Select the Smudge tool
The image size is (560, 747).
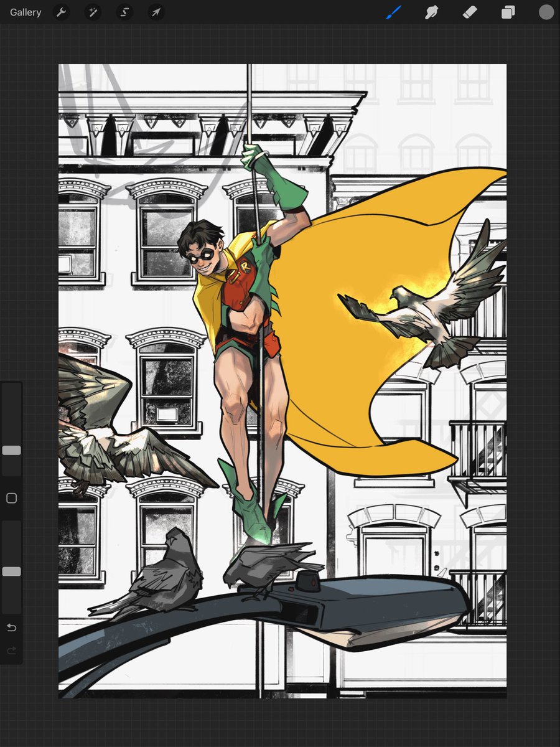coord(431,12)
